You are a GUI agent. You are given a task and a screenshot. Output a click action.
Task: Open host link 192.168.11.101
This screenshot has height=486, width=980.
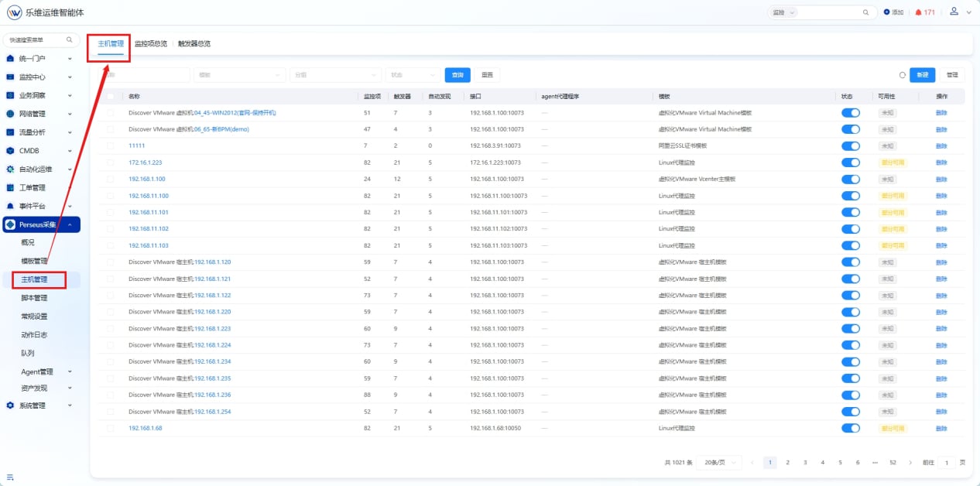[149, 212]
